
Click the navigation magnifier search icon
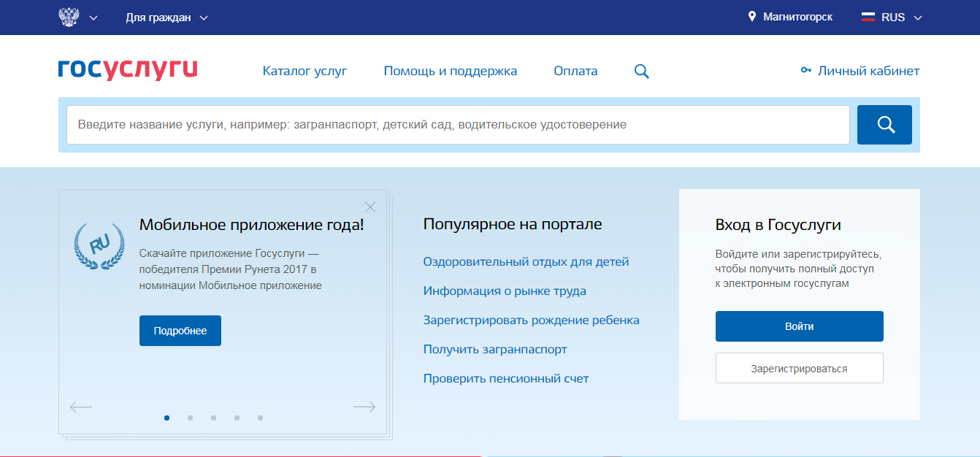coord(641,72)
